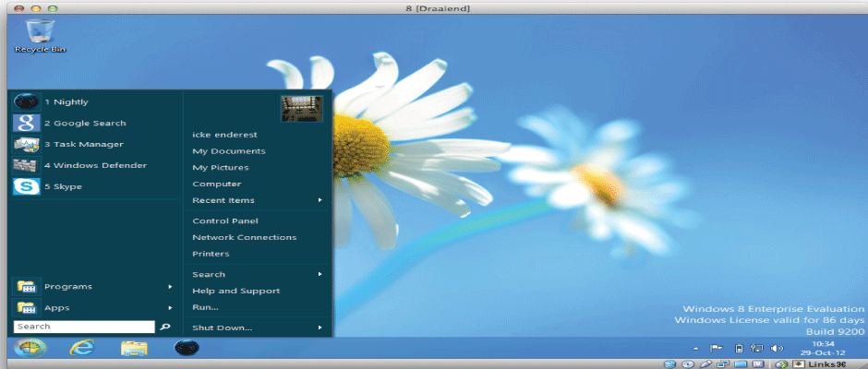Open the Nightly browser from start menu
Screen dimensions: 868x369
point(95,101)
